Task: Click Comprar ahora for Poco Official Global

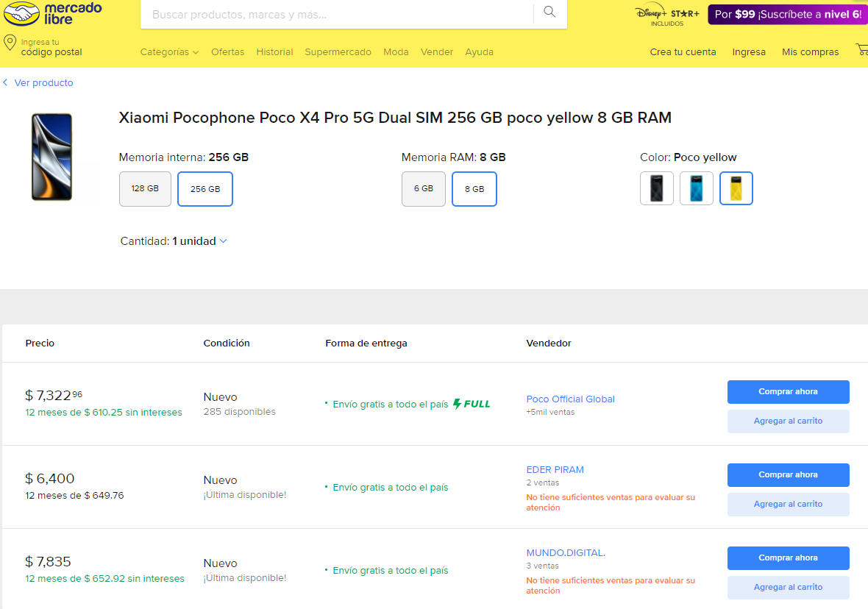Action: click(788, 392)
